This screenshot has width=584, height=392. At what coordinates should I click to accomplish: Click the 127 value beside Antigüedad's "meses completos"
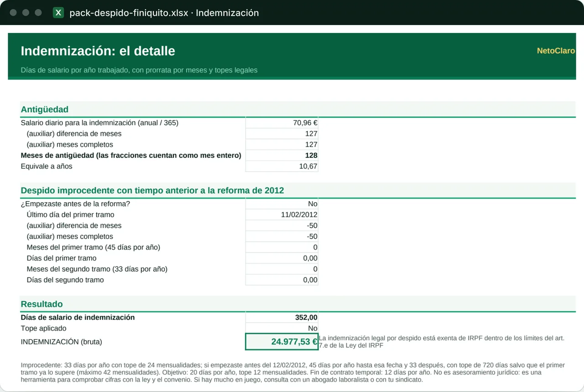[282, 145]
